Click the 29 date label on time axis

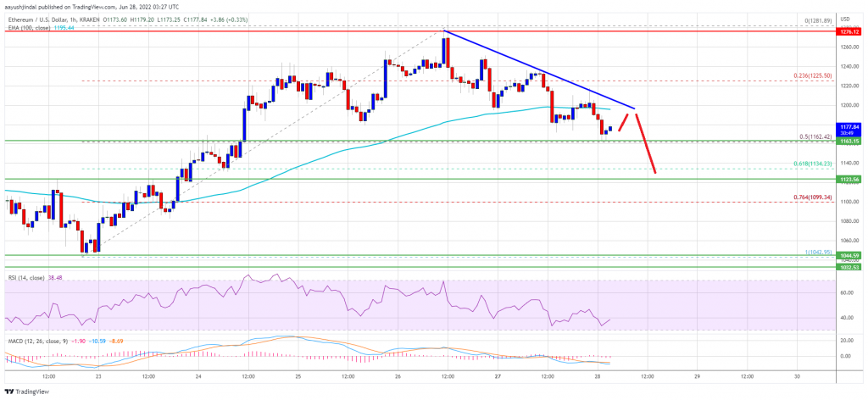pyautogui.click(x=697, y=375)
